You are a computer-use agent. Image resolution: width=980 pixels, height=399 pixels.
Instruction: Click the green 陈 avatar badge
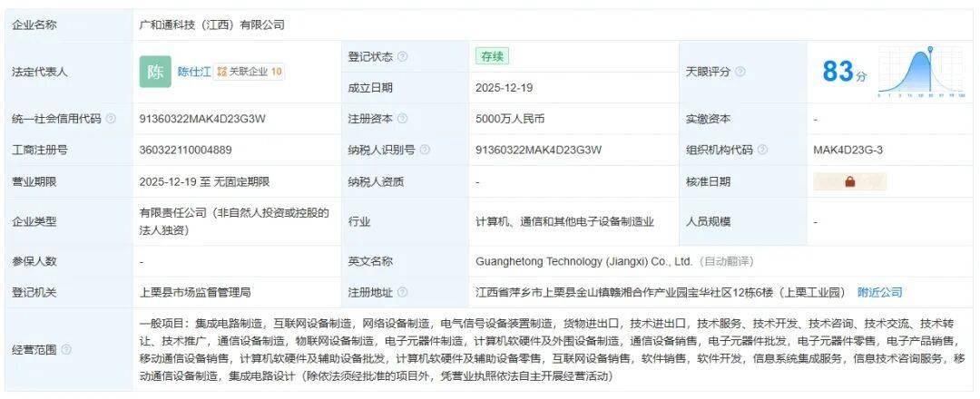tap(155, 72)
